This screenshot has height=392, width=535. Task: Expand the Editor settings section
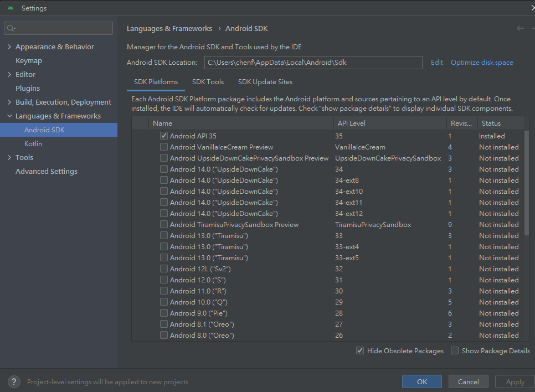point(9,75)
